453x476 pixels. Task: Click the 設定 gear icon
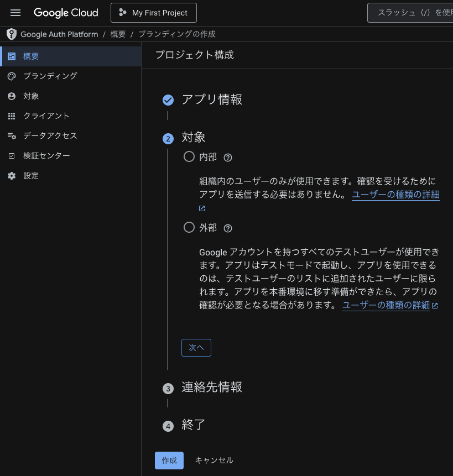(x=12, y=176)
